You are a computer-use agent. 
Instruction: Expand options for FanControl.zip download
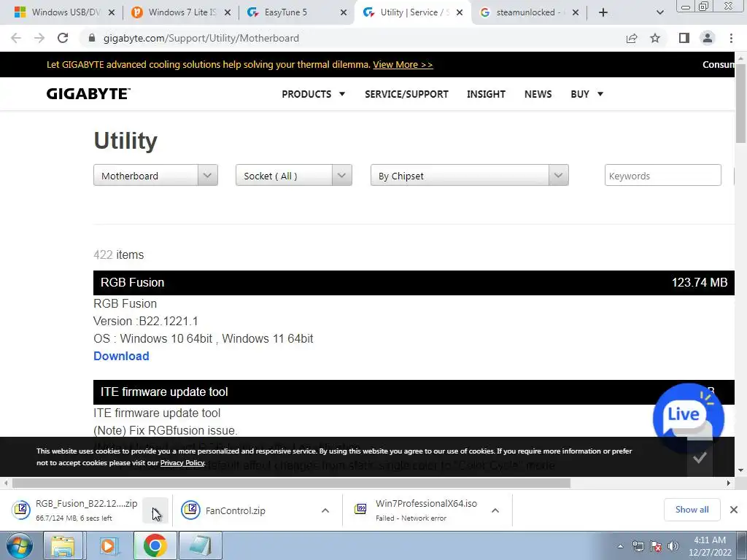pos(325,510)
